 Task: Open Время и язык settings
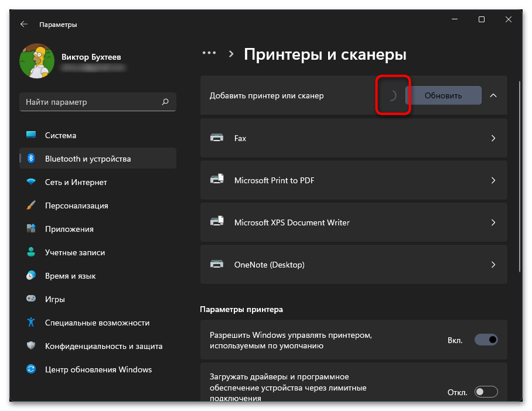(98, 275)
